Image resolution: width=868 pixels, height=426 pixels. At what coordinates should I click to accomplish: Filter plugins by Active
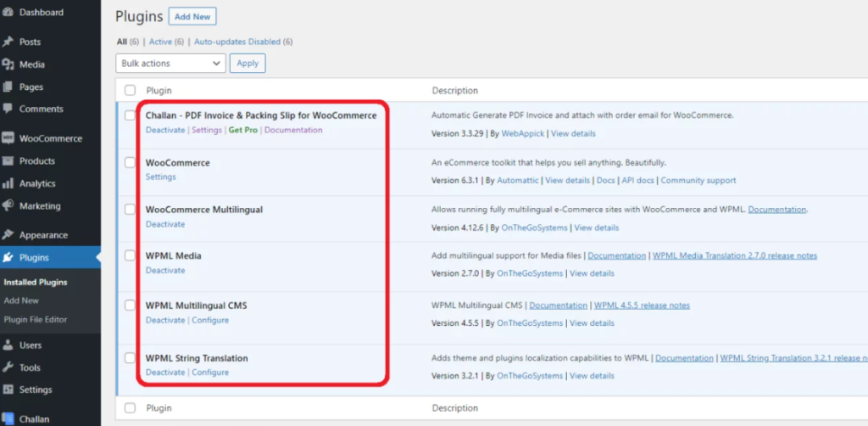pyautogui.click(x=160, y=42)
